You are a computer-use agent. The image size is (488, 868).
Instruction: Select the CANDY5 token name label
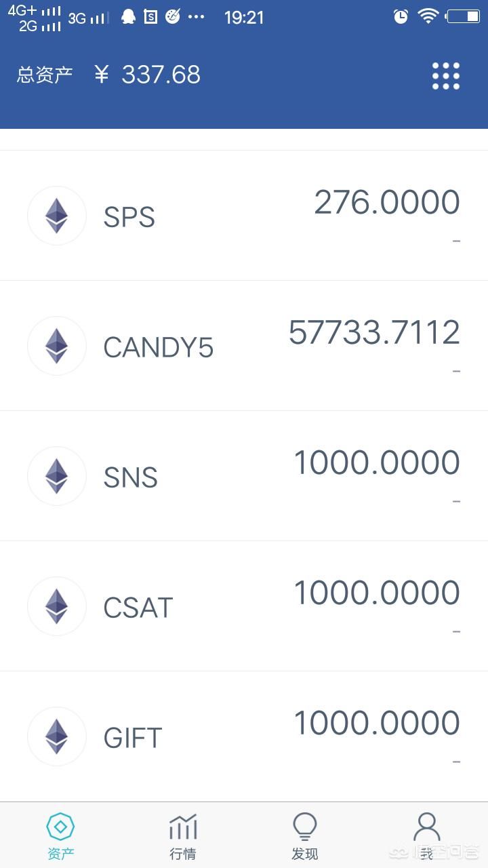[x=159, y=347]
